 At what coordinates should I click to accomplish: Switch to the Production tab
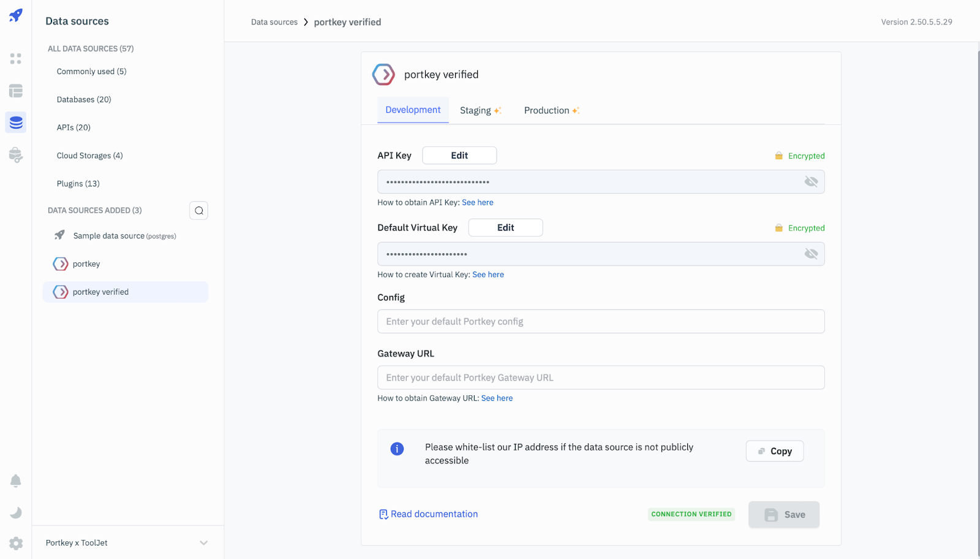coord(551,110)
